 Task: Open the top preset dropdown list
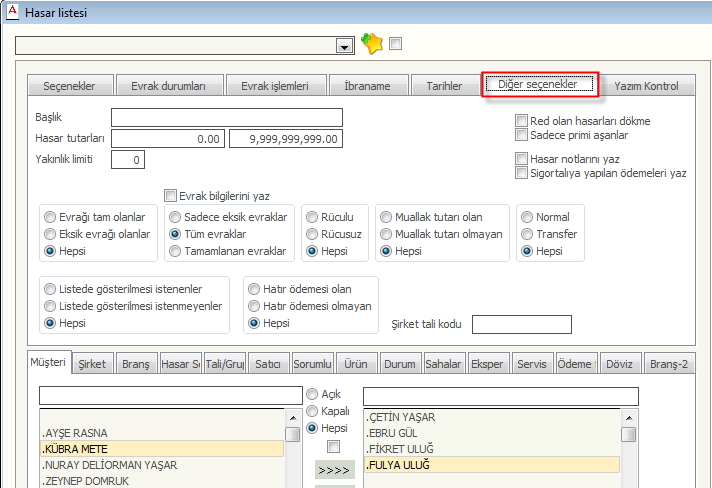344,46
